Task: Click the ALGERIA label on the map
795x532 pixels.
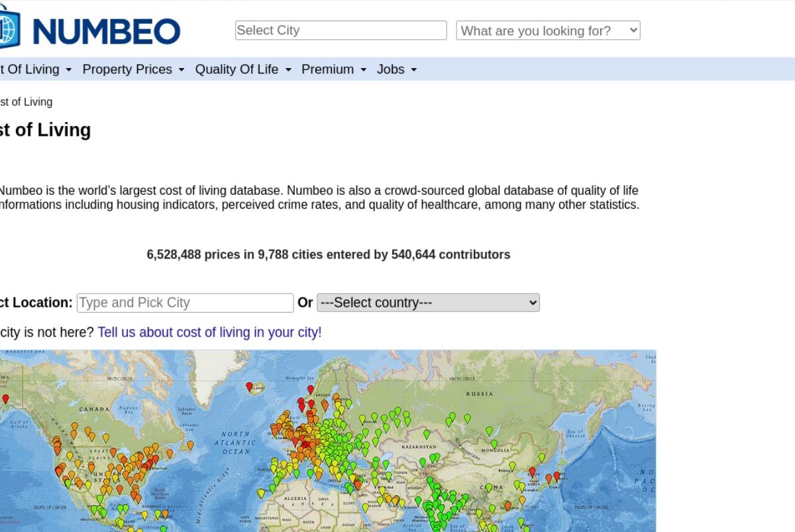Action: [x=295, y=498]
